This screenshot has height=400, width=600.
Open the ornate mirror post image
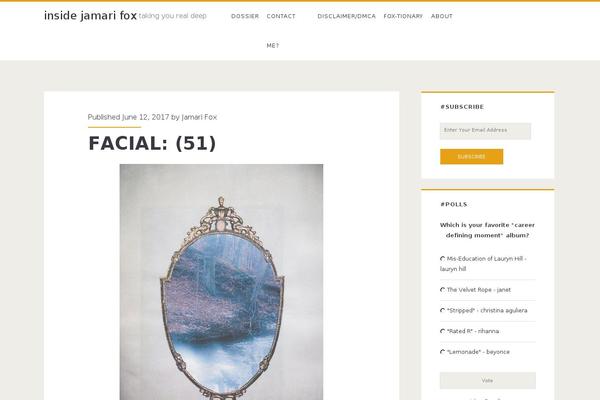click(x=221, y=282)
